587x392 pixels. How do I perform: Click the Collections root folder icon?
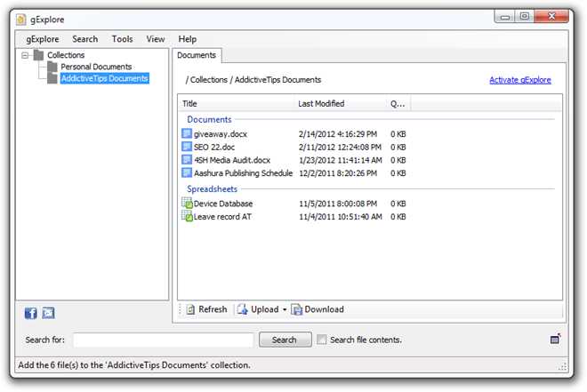pyautogui.click(x=38, y=55)
